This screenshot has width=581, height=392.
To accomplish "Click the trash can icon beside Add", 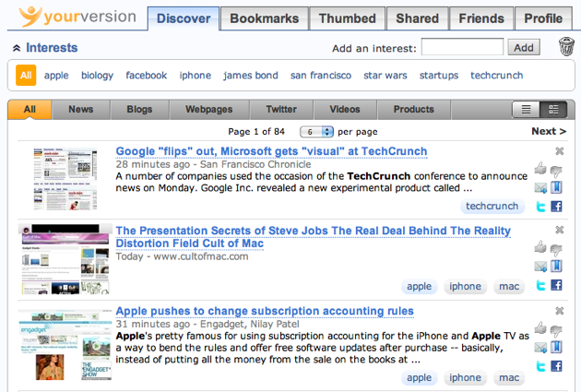I will point(566,47).
